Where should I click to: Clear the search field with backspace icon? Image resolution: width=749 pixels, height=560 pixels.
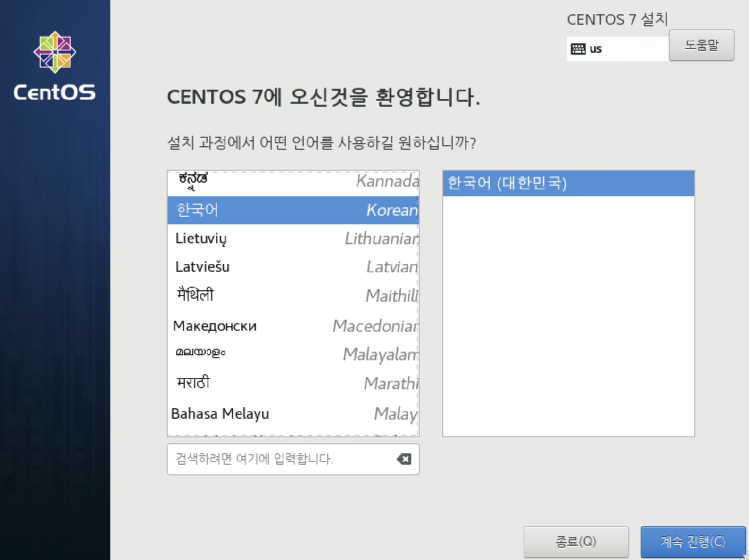click(x=404, y=459)
